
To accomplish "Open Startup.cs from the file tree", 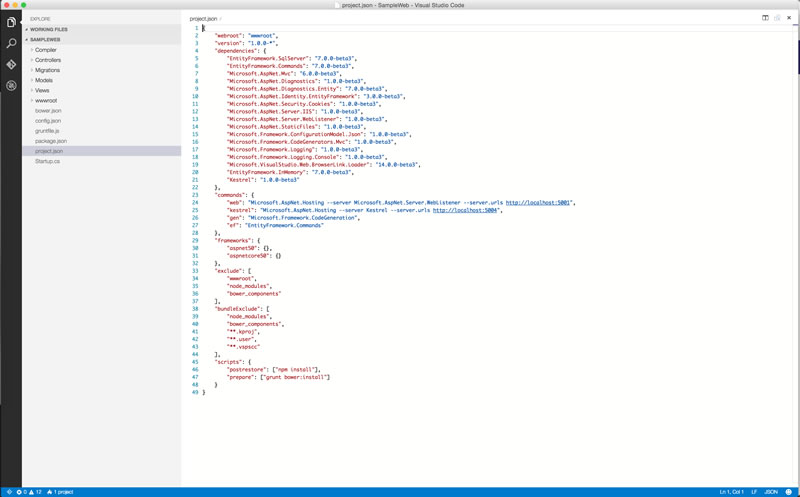I will click(x=47, y=161).
